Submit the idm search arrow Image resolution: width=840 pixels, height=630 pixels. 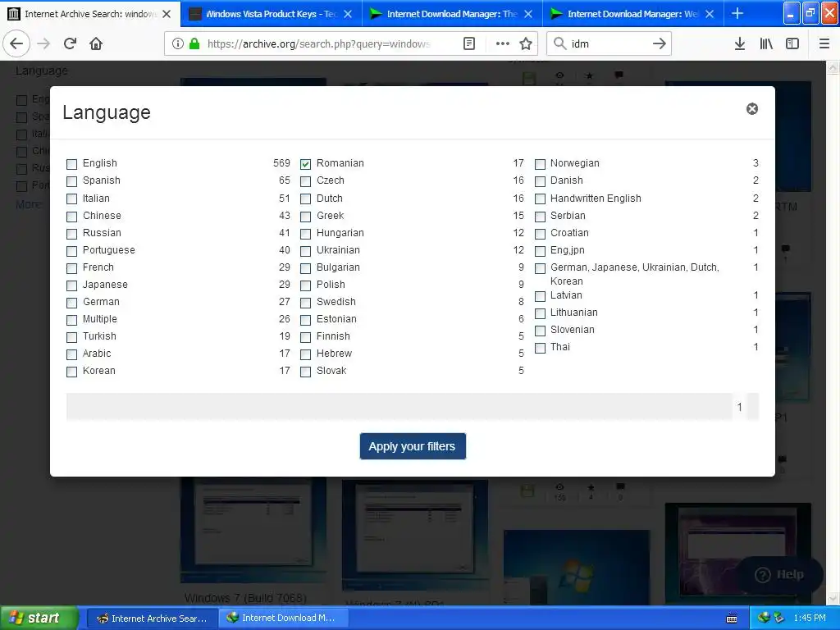(x=660, y=43)
